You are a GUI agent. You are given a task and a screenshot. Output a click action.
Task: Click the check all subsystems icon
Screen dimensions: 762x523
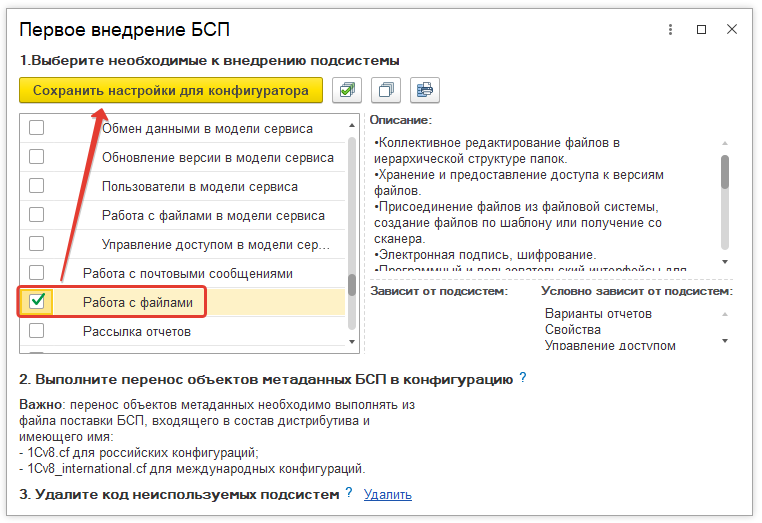tap(347, 90)
